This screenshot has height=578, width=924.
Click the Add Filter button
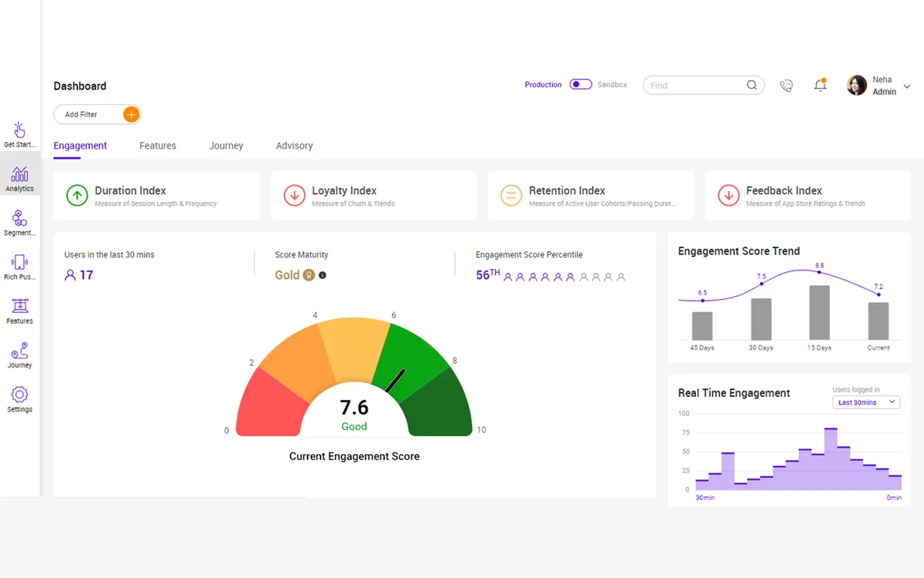point(97,115)
